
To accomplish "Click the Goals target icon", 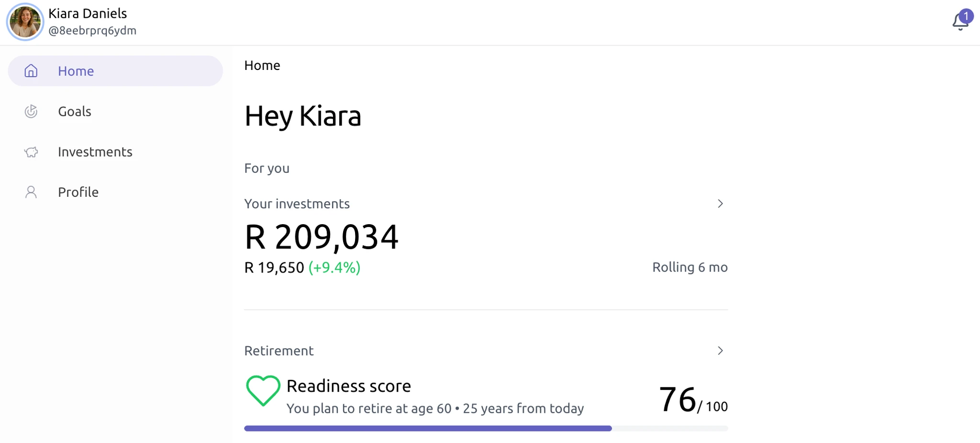I will pyautogui.click(x=31, y=111).
